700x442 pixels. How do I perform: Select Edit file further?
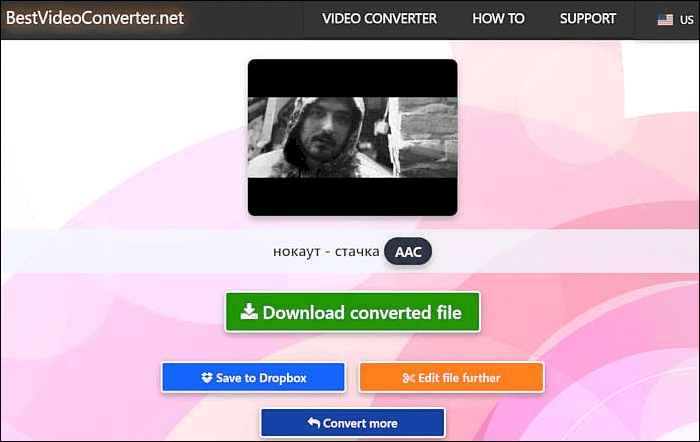coord(451,378)
